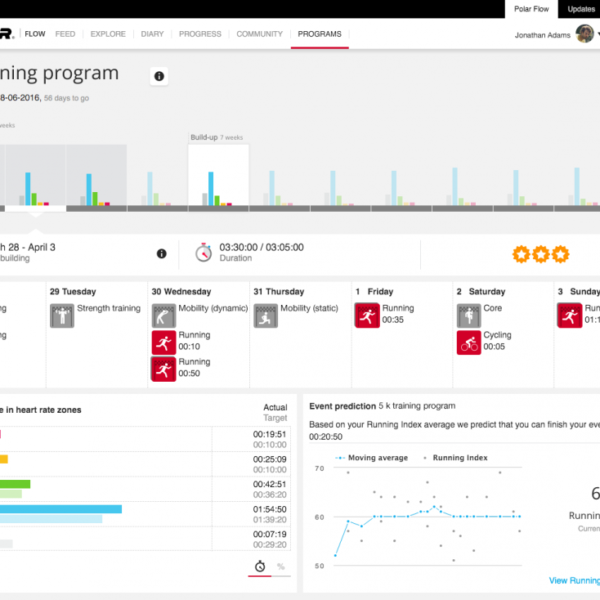Switch heart rate zones to percent view
The height and width of the screenshot is (600, 600).
point(280,566)
